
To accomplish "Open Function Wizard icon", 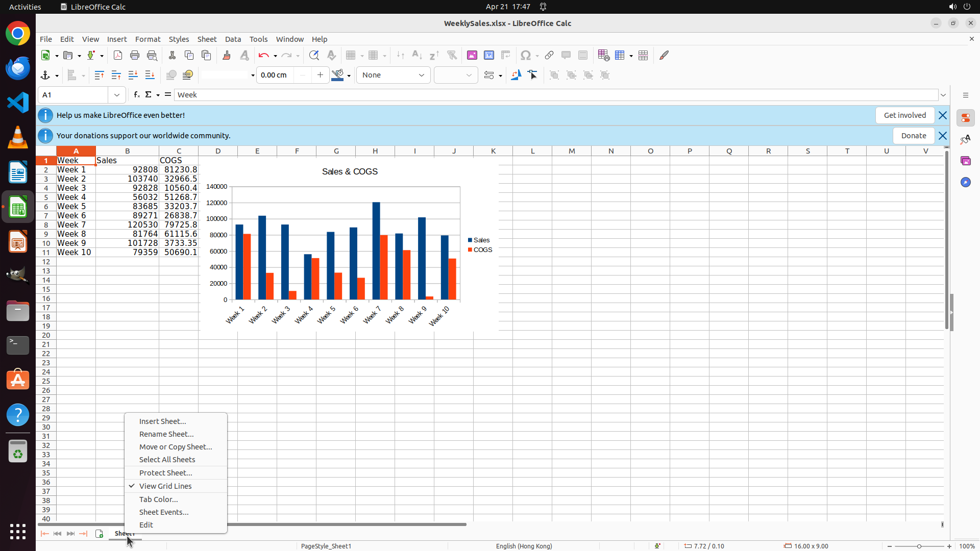I will click(x=137, y=95).
